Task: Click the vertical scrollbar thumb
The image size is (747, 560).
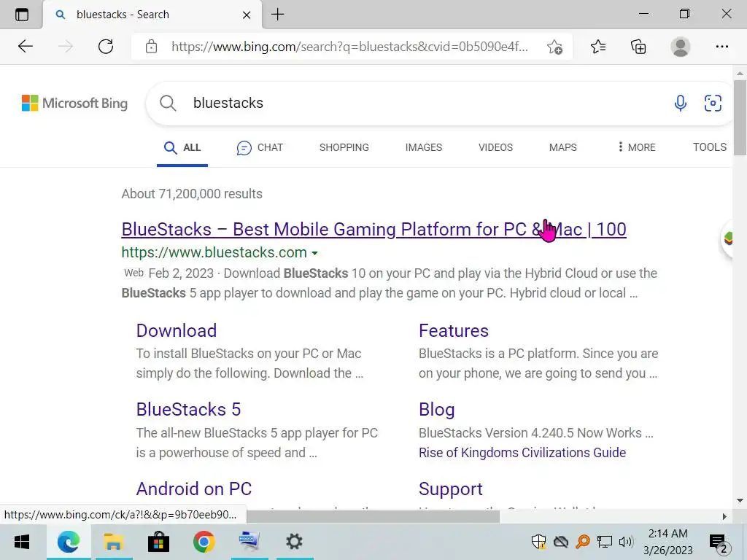Action: (x=740, y=117)
